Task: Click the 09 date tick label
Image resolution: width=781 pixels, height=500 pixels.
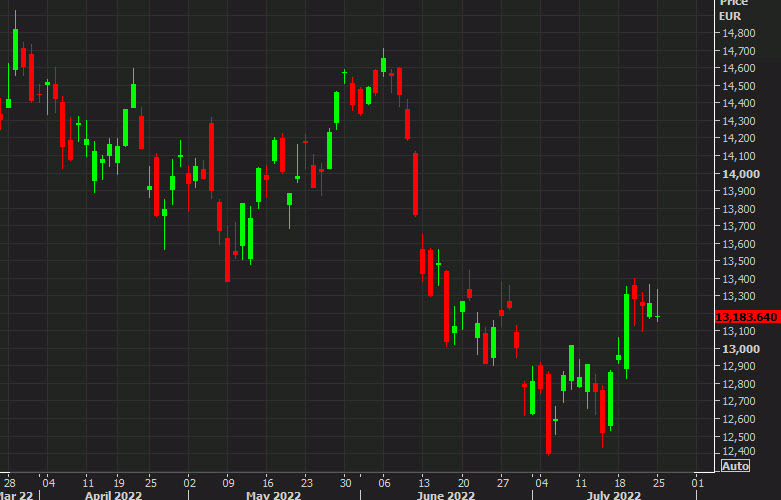Action: coord(228,483)
